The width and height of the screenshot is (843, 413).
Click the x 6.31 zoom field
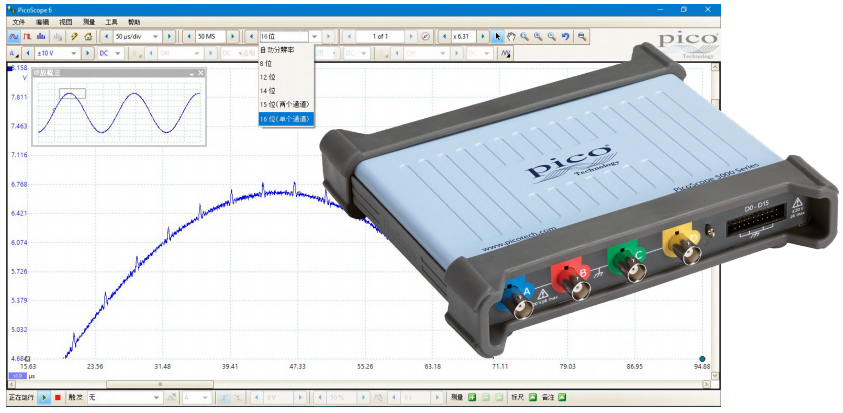(465, 37)
